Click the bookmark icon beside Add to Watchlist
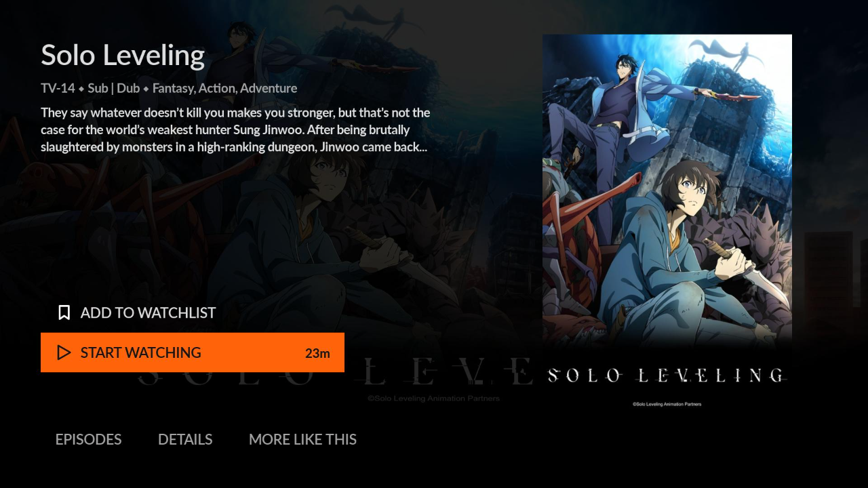Viewport: 868px width, 488px height. pyautogui.click(x=64, y=312)
